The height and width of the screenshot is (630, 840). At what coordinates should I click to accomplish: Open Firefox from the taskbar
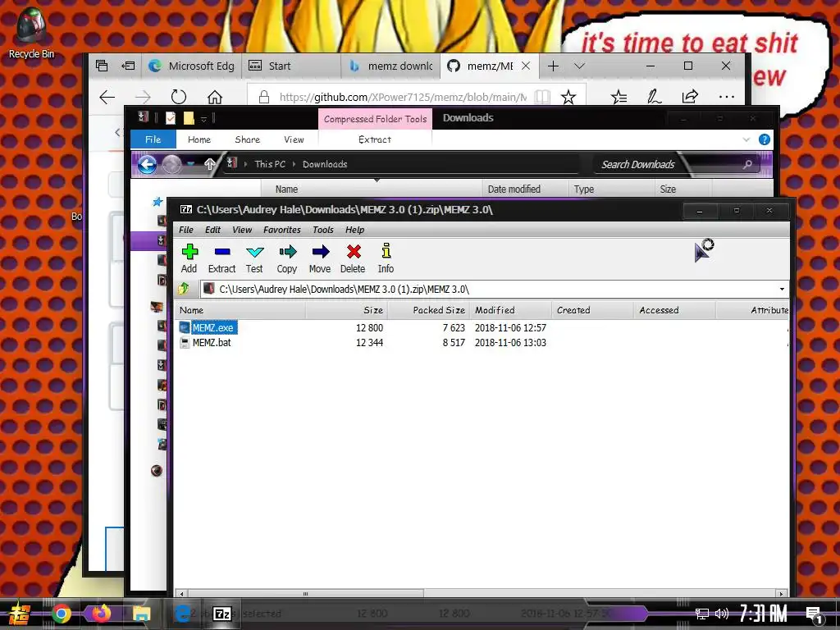pos(101,614)
